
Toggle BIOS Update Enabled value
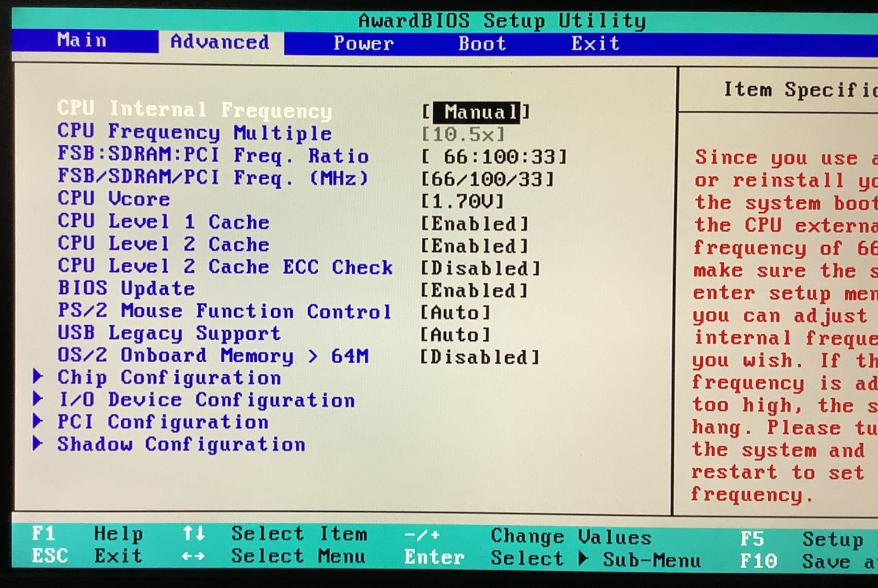(475, 290)
